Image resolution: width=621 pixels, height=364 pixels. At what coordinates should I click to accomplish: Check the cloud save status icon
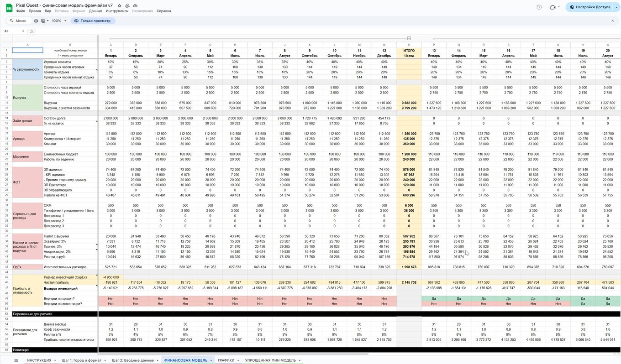[135, 5]
